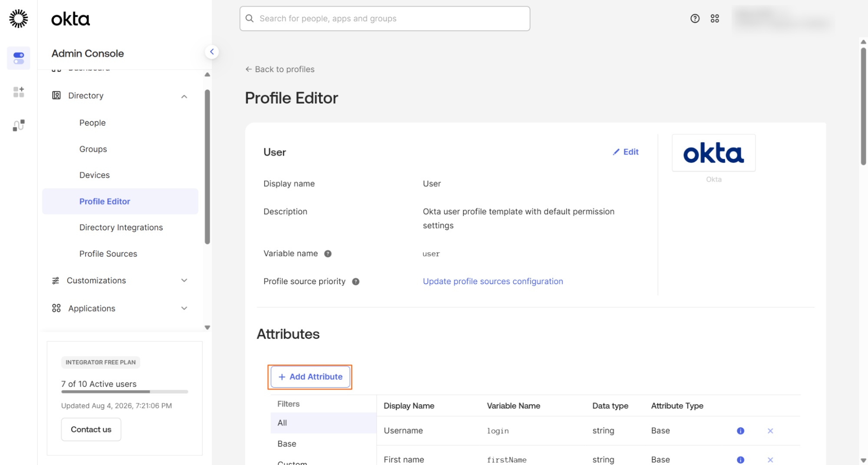This screenshot has height=465, width=868.
Task: Click Edit on the User profile
Action: [x=626, y=152]
